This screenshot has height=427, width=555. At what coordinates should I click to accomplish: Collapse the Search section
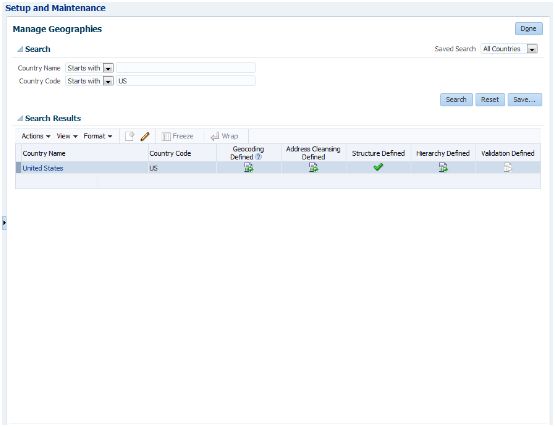pos(20,49)
